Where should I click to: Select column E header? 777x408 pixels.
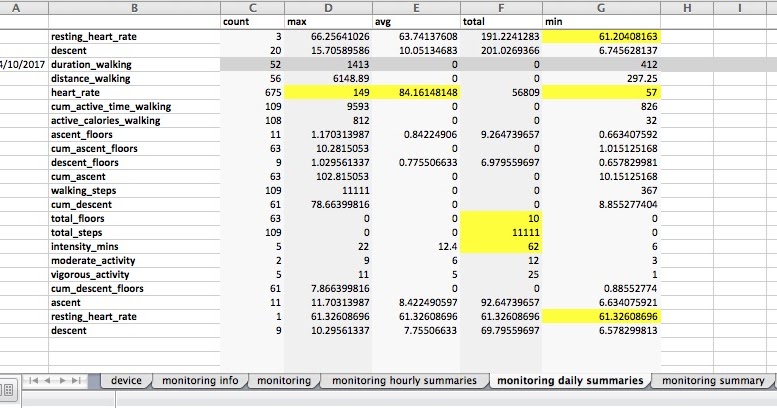[416, 7]
